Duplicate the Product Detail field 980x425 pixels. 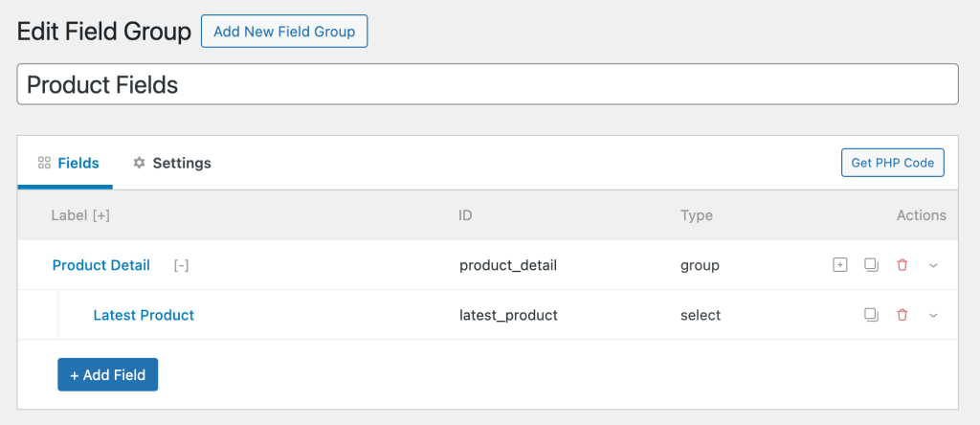click(x=870, y=265)
